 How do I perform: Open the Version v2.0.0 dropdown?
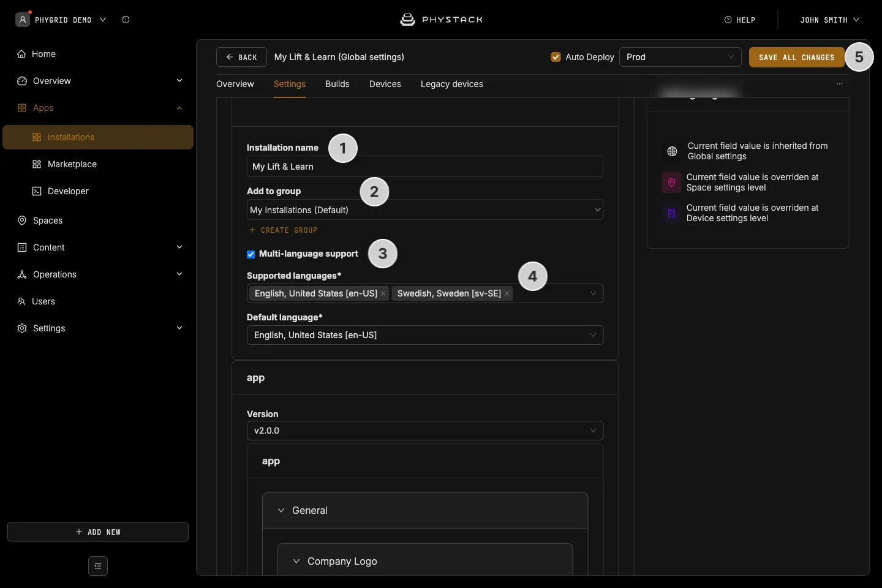click(425, 431)
